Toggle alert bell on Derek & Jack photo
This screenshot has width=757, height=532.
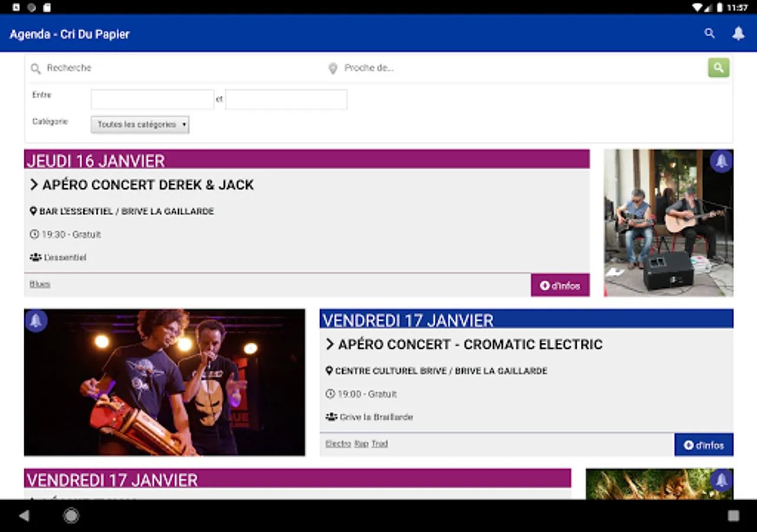coord(722,161)
